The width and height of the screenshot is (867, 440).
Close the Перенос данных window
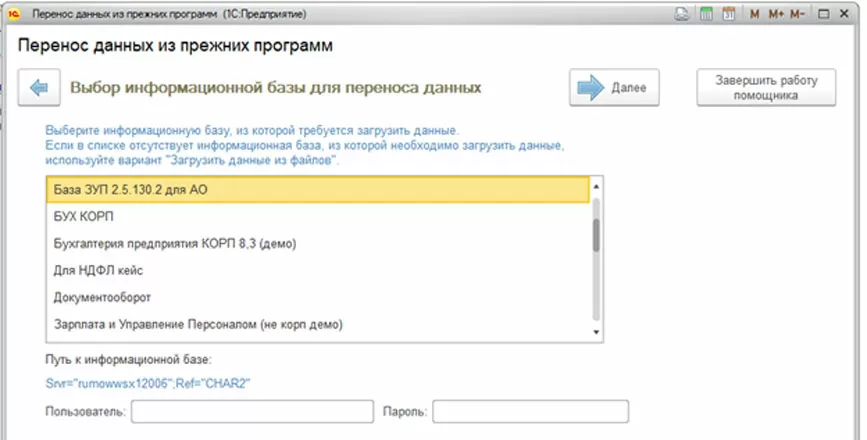tap(844, 14)
